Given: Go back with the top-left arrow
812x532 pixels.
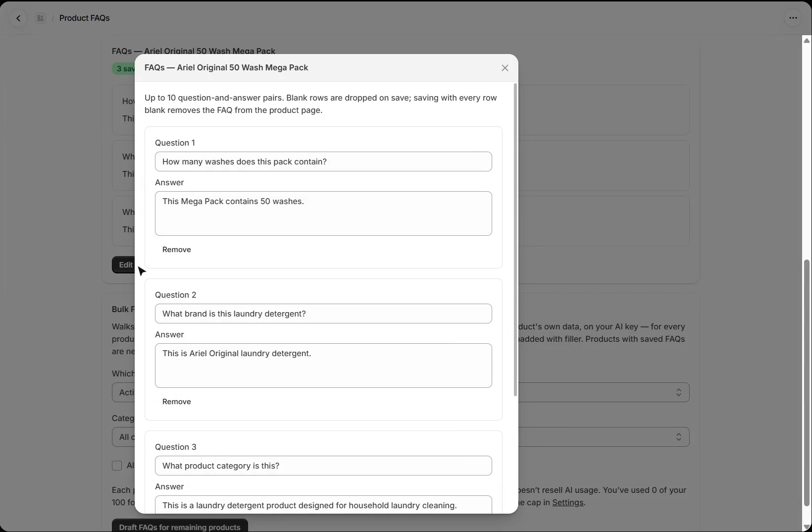Looking at the screenshot, I should tap(18, 18).
